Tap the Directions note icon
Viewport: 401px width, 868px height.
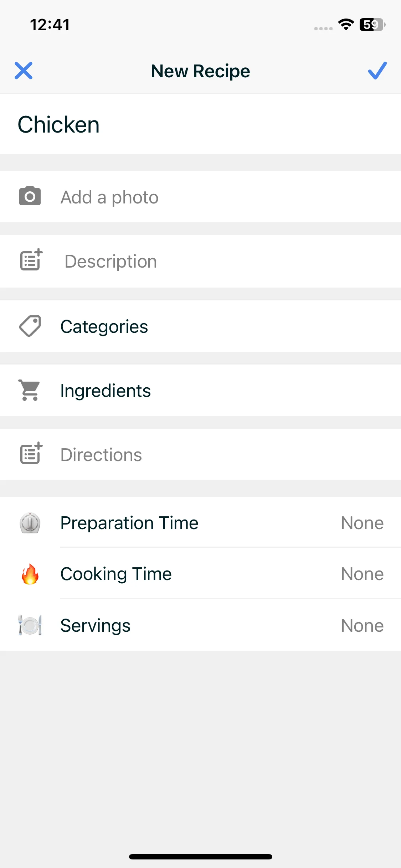point(31,454)
